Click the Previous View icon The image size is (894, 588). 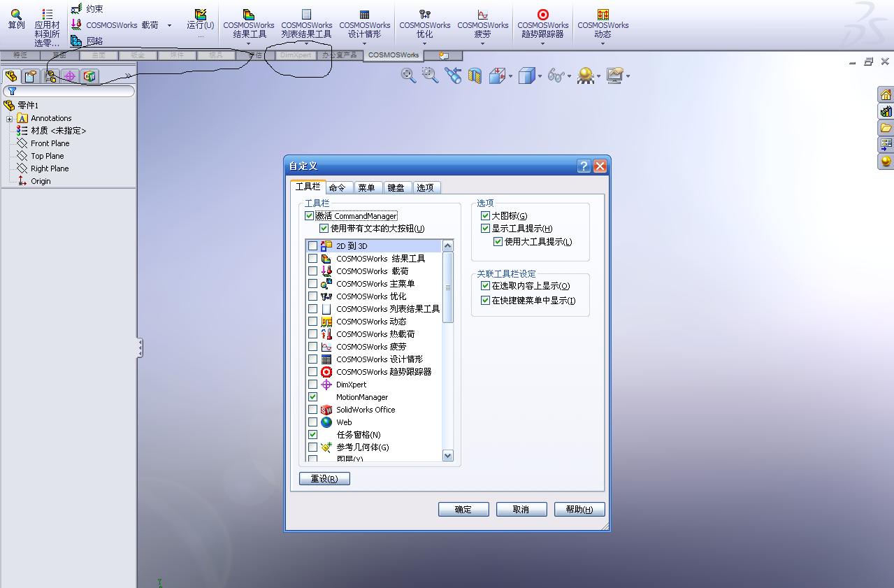pos(453,76)
